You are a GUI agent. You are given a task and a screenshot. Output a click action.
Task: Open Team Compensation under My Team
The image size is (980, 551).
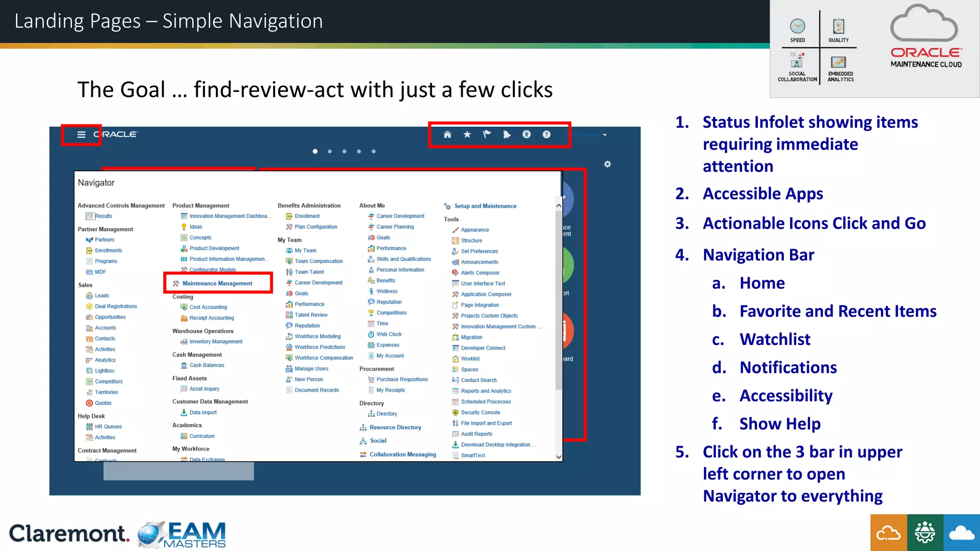319,261
